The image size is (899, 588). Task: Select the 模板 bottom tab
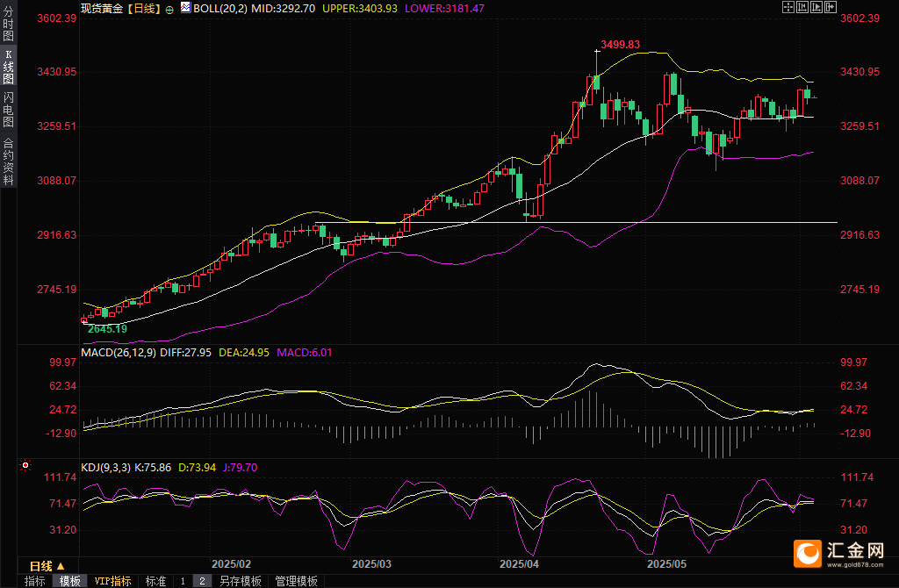point(70,581)
